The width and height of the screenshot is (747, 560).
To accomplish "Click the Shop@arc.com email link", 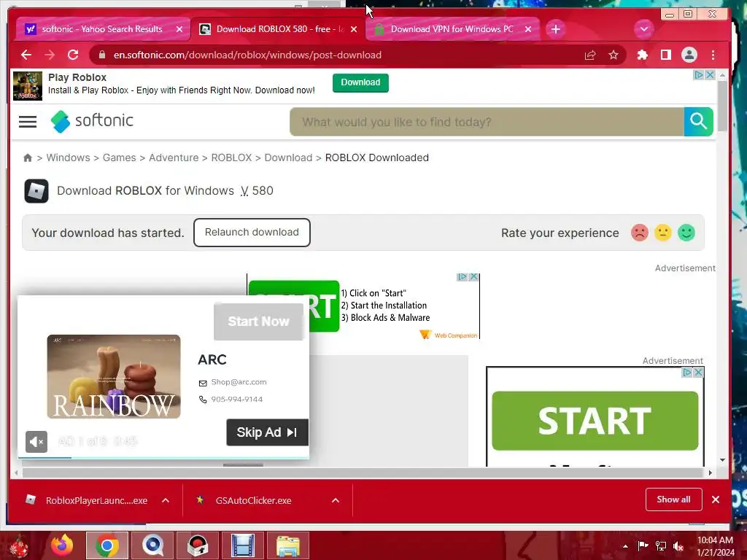I will tap(239, 382).
